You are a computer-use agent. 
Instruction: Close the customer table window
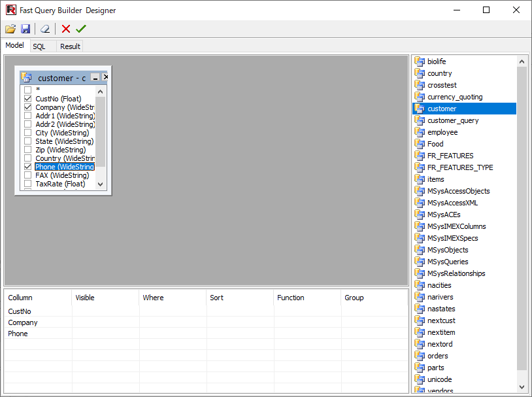106,77
